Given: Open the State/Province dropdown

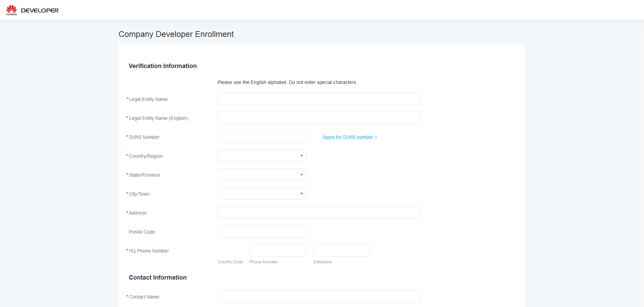Looking at the screenshot, I should coord(262,175).
